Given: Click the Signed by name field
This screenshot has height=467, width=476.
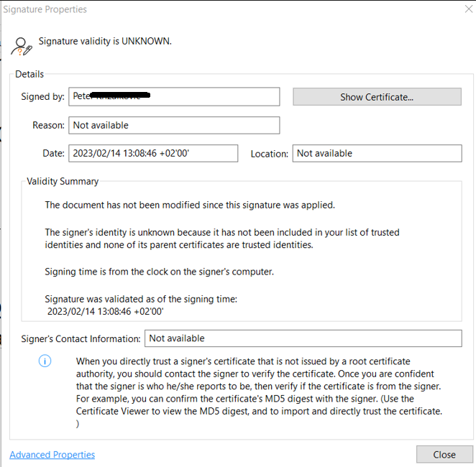Looking at the screenshot, I should (x=174, y=96).
